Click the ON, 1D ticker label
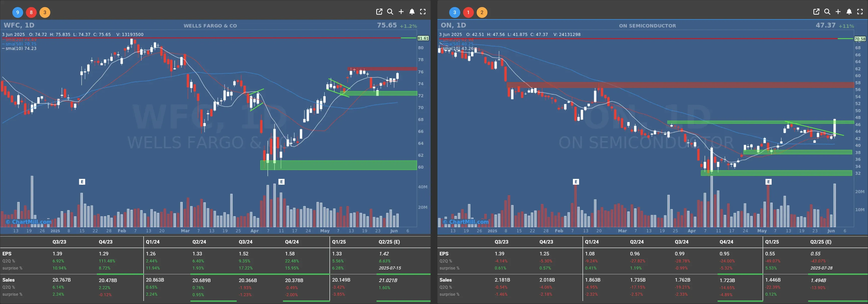Screen dimensions: 868x304 coord(453,25)
